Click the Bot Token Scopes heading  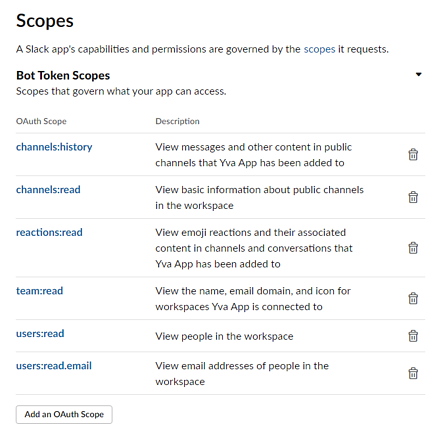[63, 76]
